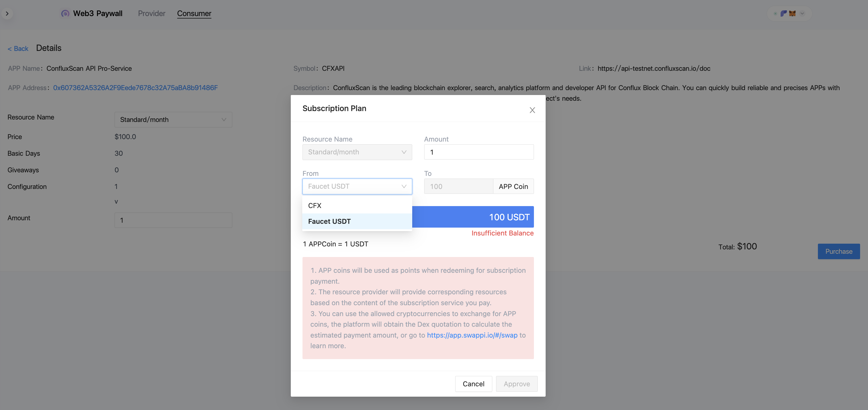Switch to the Consumer tab

194,13
